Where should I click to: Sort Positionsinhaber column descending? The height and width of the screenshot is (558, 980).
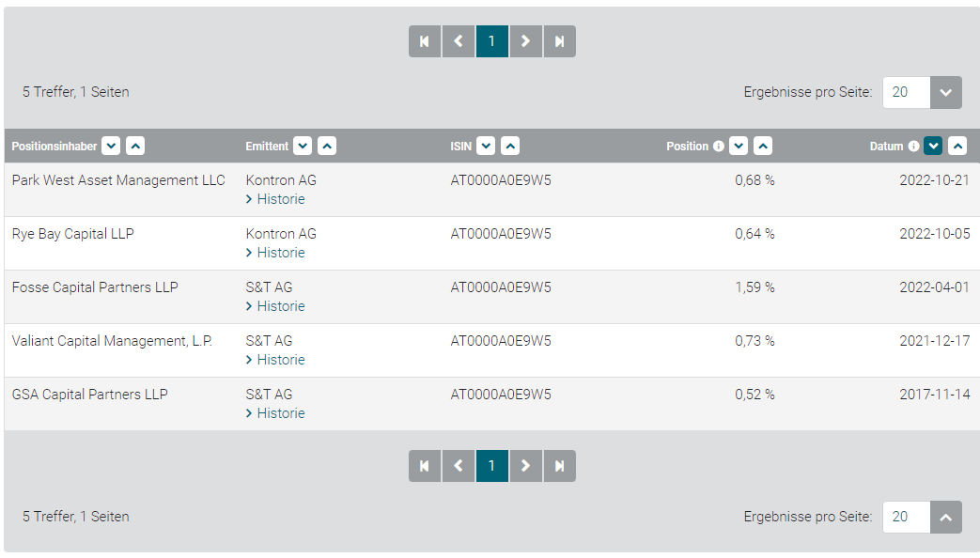click(111, 146)
